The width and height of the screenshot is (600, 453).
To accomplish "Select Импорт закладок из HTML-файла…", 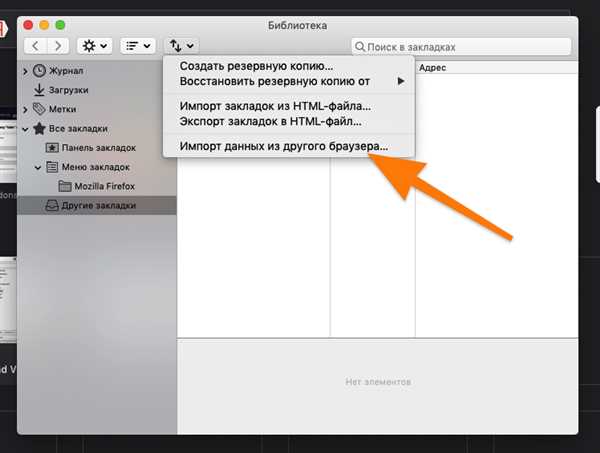I will (289, 106).
